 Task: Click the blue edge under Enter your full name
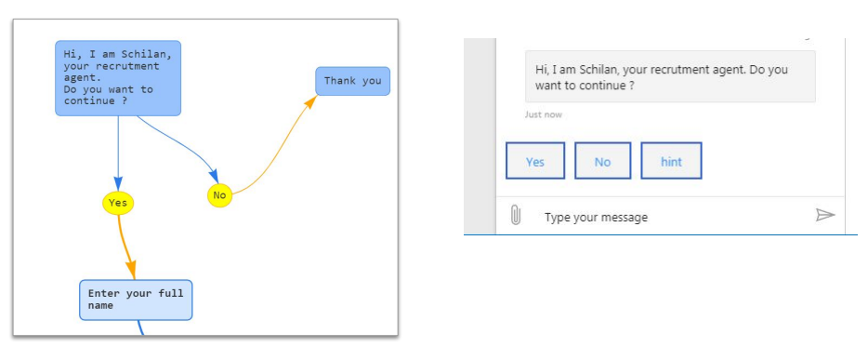pos(140,327)
